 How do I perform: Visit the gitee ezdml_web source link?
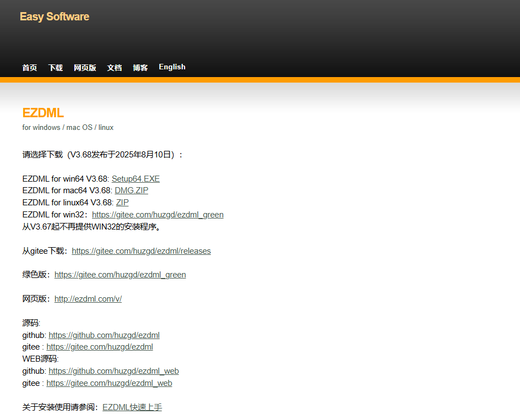(x=109, y=383)
